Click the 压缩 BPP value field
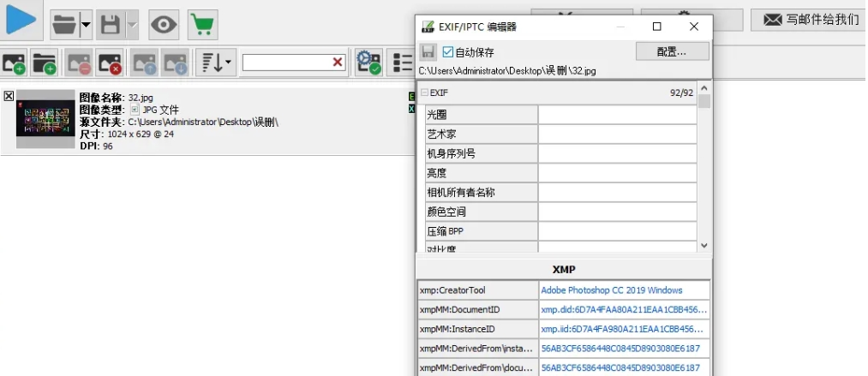868x376 pixels. point(617,231)
